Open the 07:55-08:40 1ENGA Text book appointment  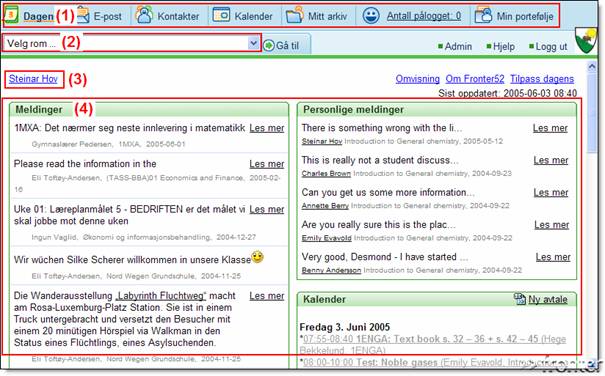pos(433,345)
